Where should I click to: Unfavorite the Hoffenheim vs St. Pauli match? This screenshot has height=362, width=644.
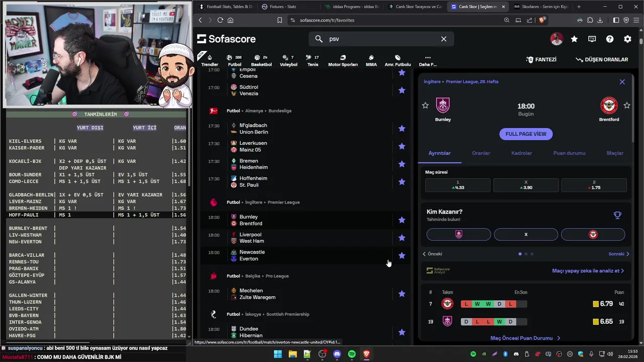tap(401, 182)
